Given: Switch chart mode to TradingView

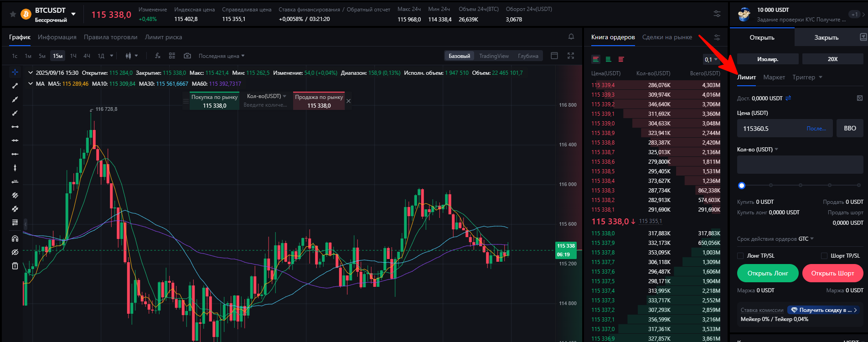Looking at the screenshot, I should [x=494, y=56].
